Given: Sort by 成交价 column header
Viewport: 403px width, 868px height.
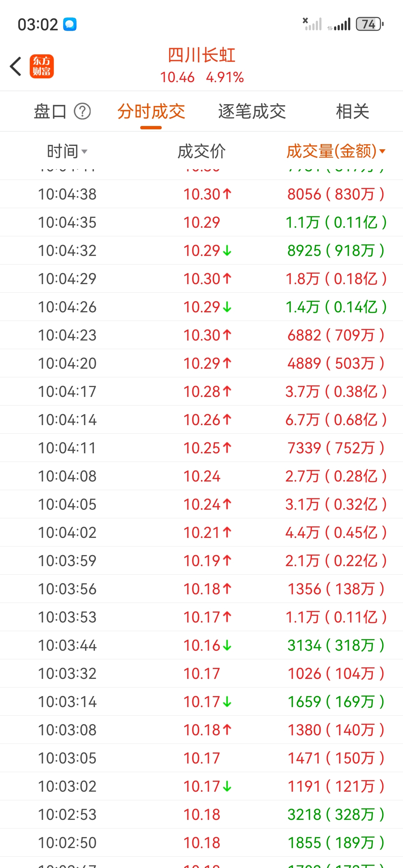Looking at the screenshot, I should pyautogui.click(x=202, y=151).
